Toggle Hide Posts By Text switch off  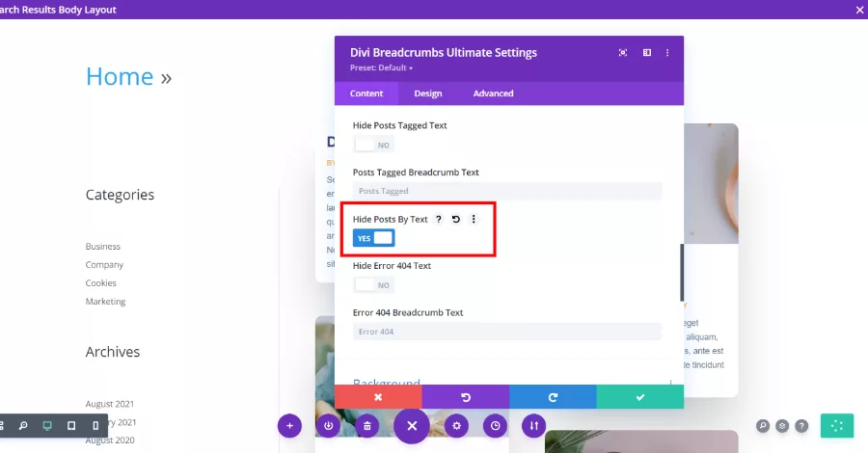point(373,238)
